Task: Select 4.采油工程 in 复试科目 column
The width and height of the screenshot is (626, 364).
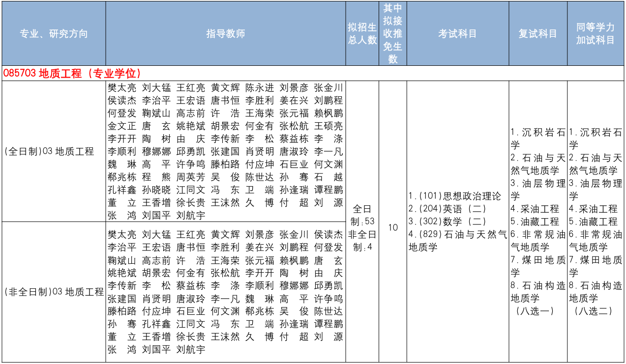Action: click(535, 209)
